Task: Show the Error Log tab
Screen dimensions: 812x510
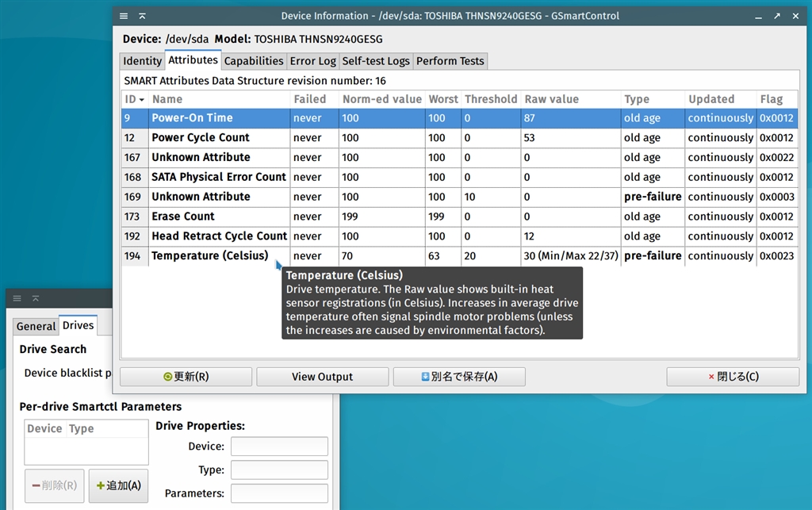Action: (x=312, y=61)
